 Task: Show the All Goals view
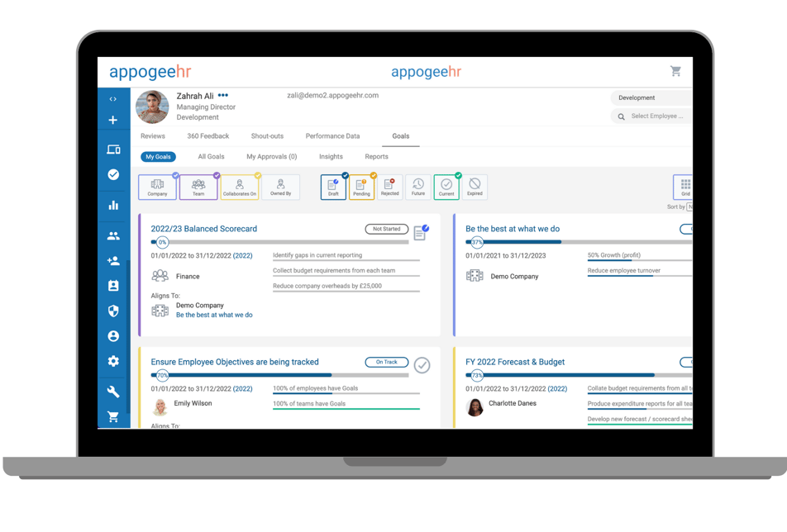211,156
